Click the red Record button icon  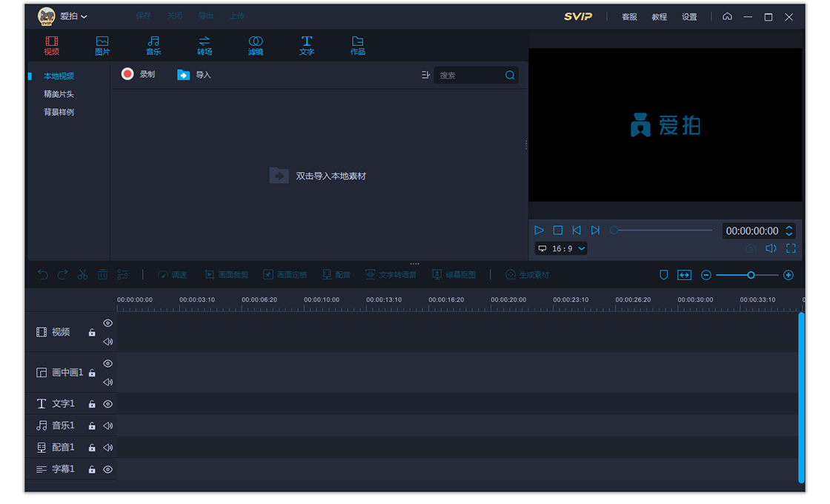click(x=127, y=74)
